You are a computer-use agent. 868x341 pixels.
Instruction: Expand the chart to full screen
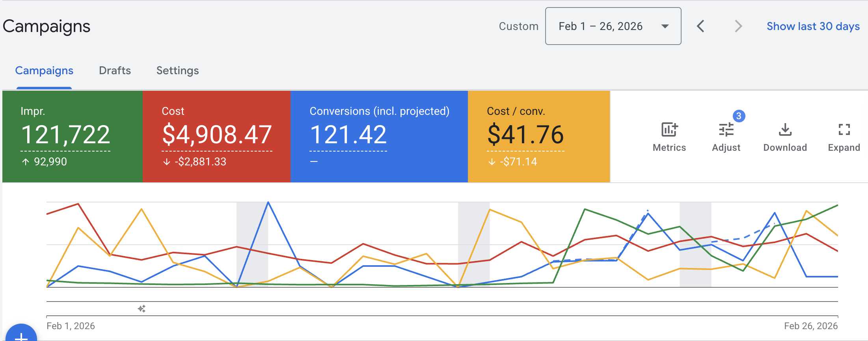point(844,130)
